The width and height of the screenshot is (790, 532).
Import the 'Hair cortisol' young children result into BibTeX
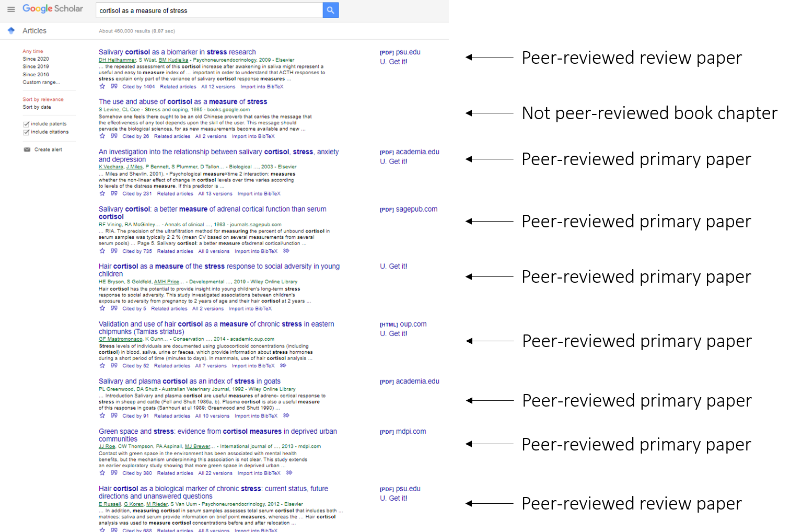(x=250, y=309)
